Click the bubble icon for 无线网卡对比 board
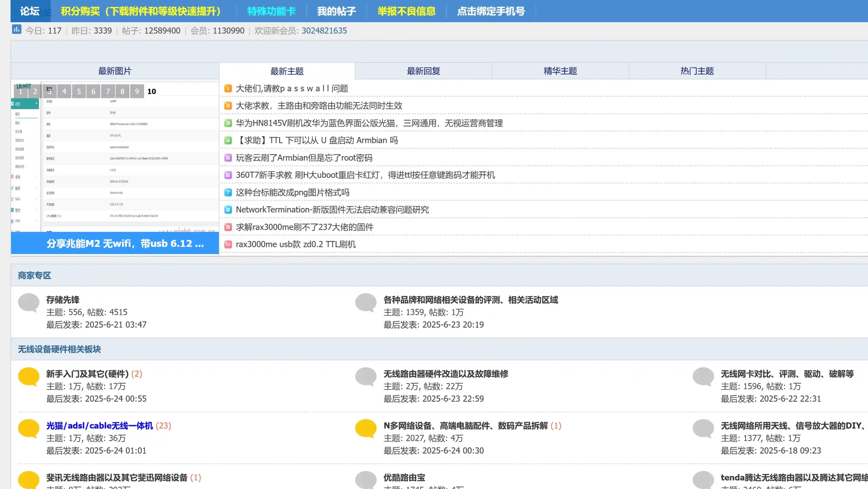Viewport: 868px width, 489px height. (703, 376)
